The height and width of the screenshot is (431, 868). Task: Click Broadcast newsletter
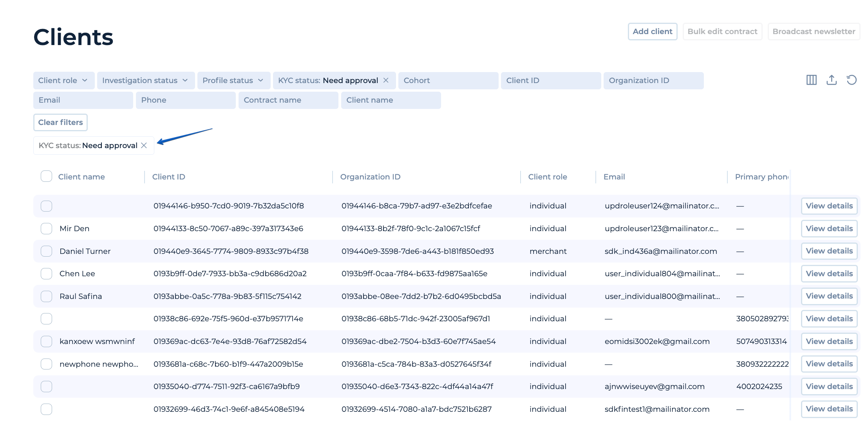(x=814, y=31)
